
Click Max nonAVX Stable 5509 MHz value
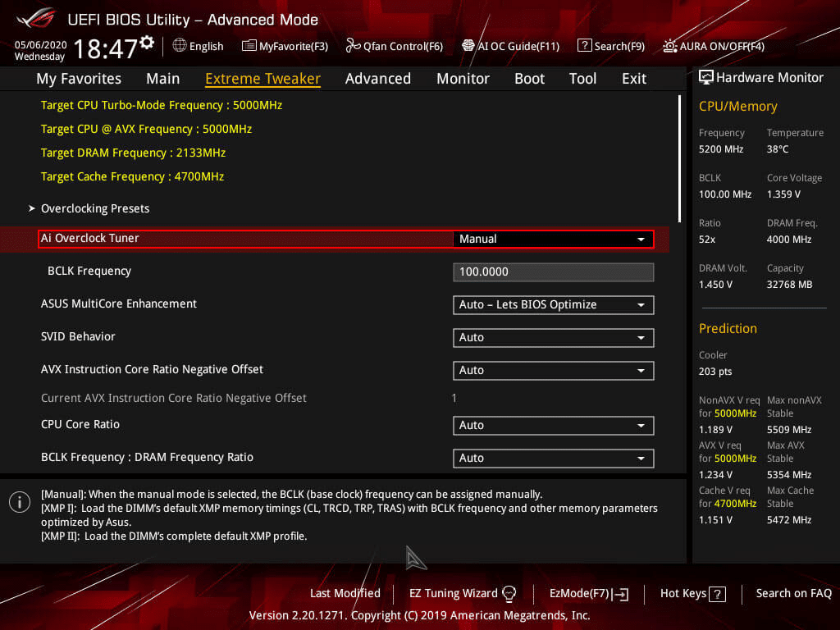[788, 430]
